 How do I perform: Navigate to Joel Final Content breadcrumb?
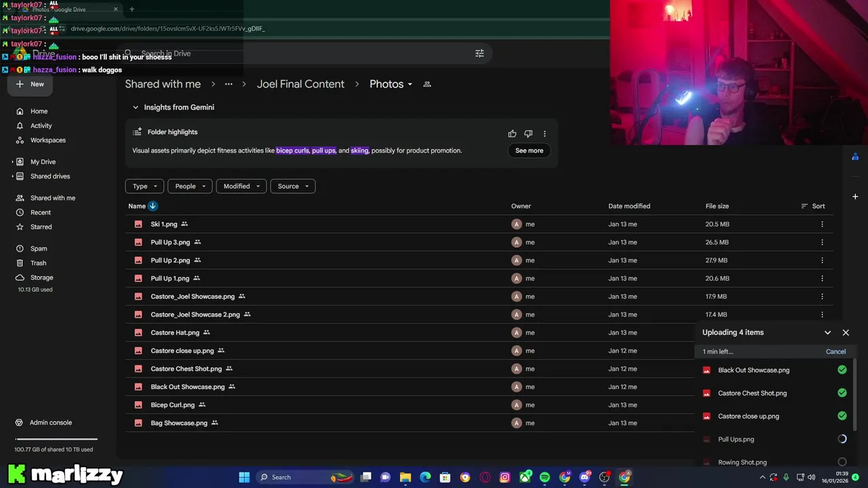[x=300, y=84]
